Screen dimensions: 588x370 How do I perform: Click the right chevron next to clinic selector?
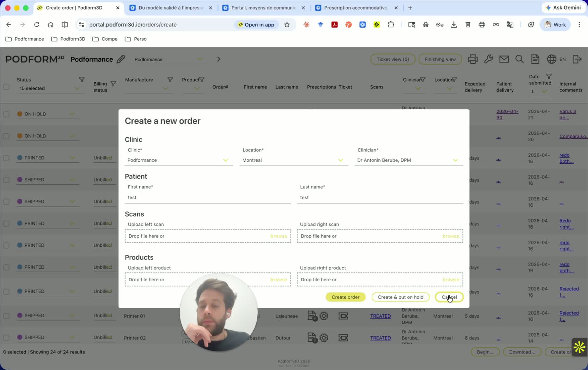219,59
